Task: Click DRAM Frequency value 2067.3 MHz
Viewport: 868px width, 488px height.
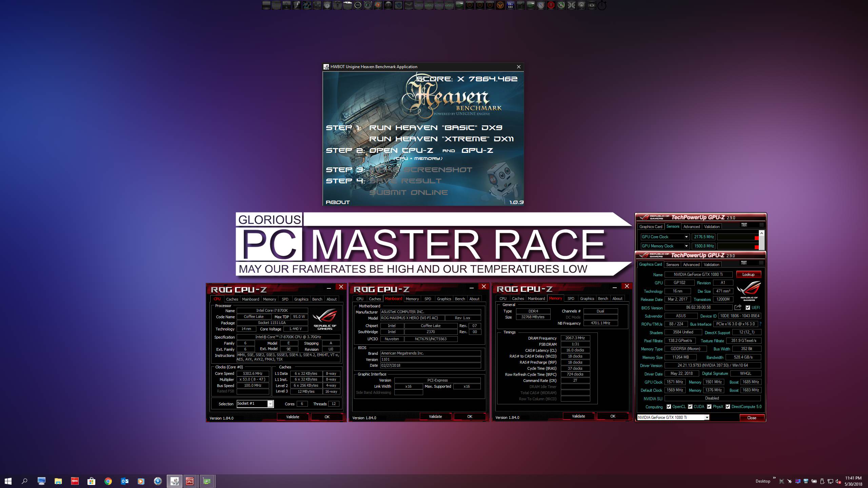Action: click(575, 338)
